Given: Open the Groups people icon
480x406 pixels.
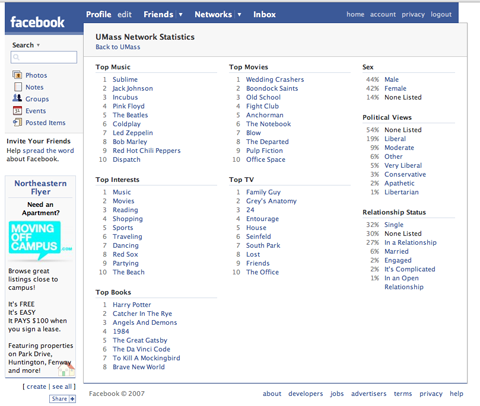Looking at the screenshot, I should 17,98.
